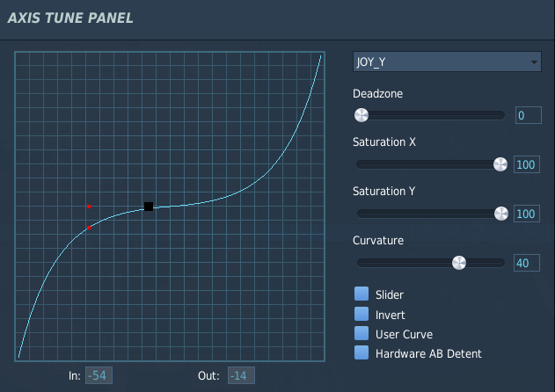Enable the User Curve checkbox
The height and width of the screenshot is (392, 555).
[x=361, y=333]
